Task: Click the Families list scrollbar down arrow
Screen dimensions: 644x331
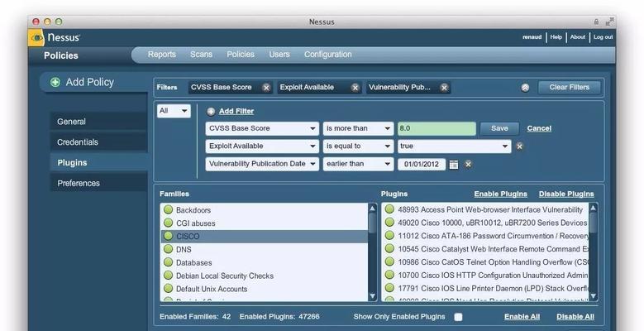Action: click(373, 296)
